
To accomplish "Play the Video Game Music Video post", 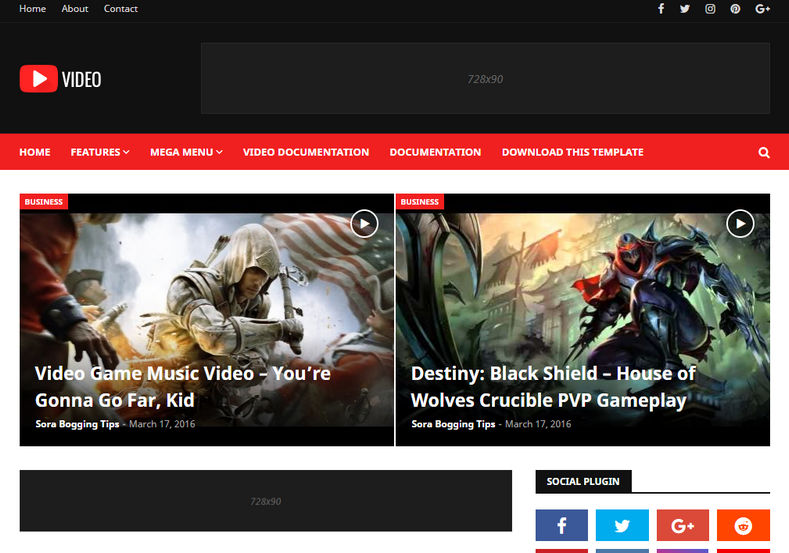I will [364, 223].
